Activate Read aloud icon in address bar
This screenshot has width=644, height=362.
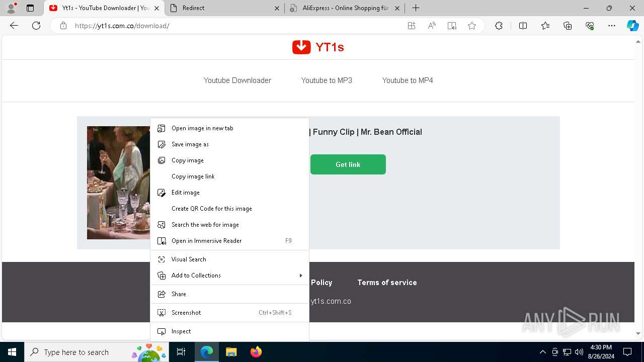tap(432, 26)
